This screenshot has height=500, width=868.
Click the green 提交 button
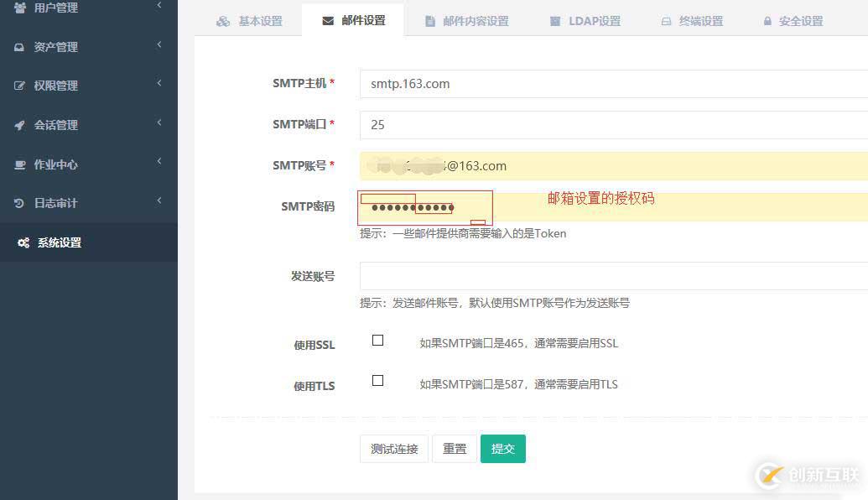click(503, 448)
